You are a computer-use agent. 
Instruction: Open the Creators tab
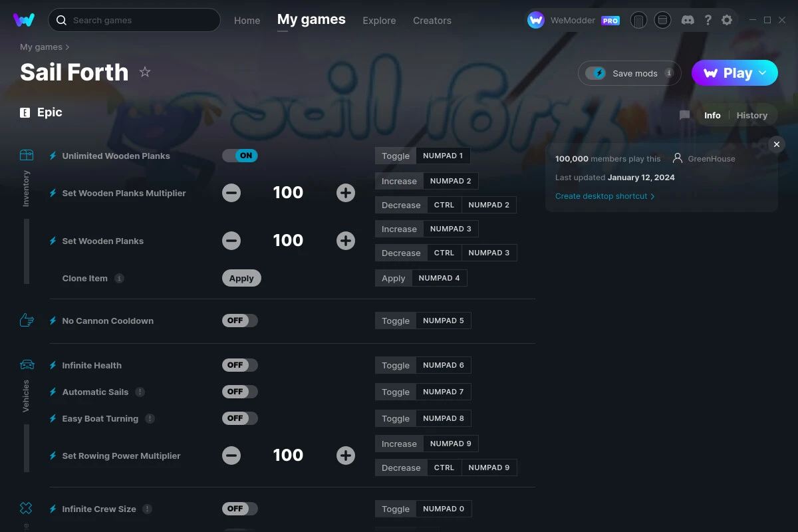click(432, 21)
